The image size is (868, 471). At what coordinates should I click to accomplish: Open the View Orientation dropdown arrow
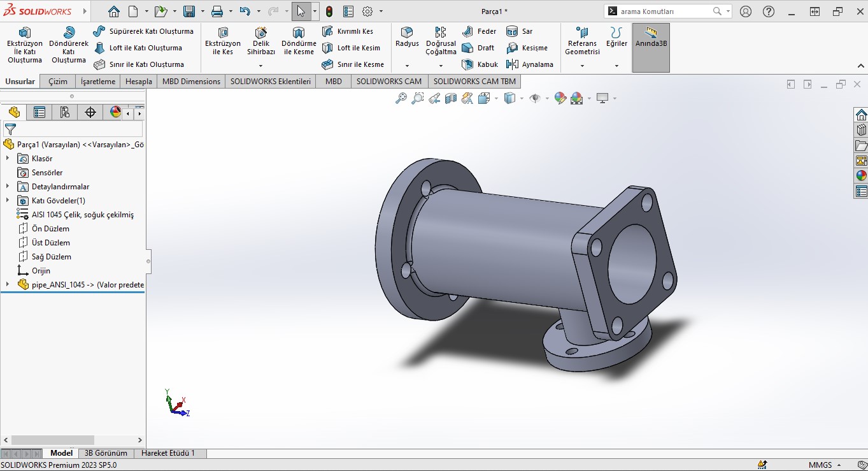(496, 98)
